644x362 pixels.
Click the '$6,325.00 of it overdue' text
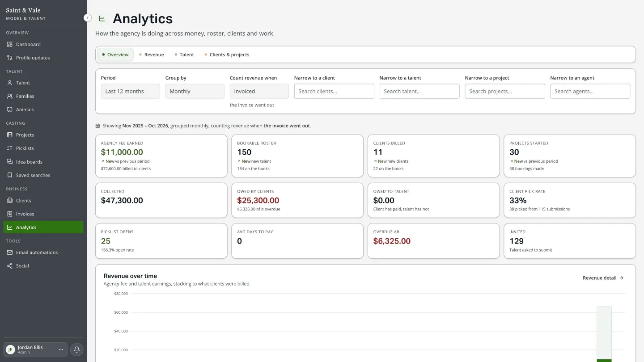[258, 209]
